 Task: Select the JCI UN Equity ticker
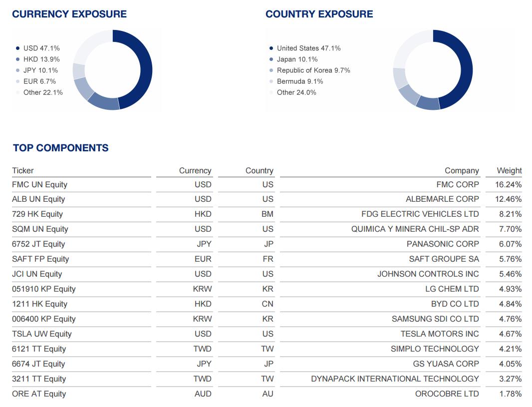click(x=37, y=274)
